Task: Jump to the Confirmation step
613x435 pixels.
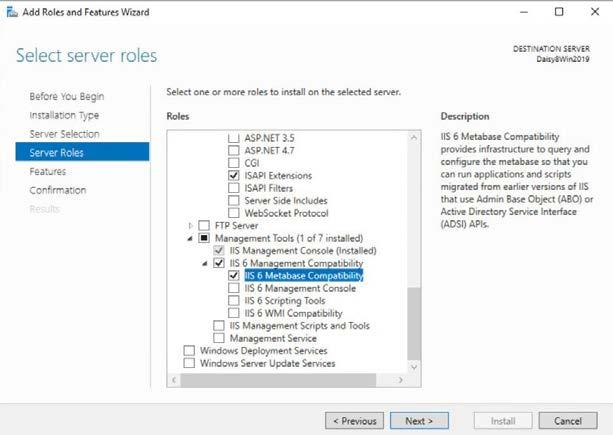Action: [58, 190]
